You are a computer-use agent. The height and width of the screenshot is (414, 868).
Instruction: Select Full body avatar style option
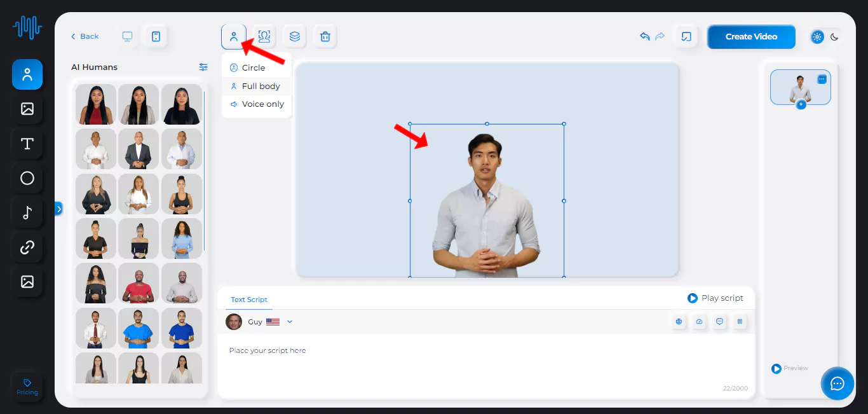[257, 86]
